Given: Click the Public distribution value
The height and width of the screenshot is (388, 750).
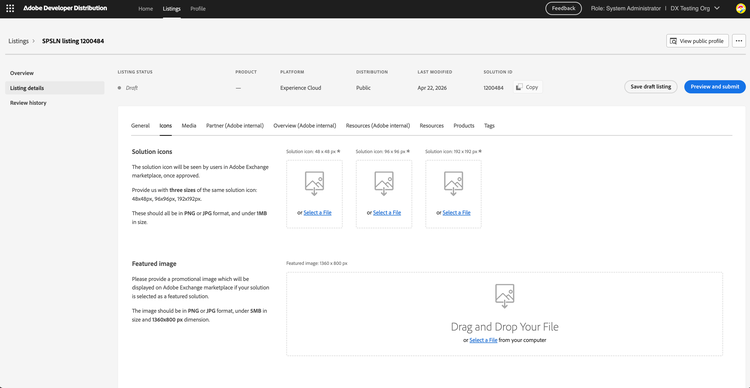Looking at the screenshot, I should (363, 88).
